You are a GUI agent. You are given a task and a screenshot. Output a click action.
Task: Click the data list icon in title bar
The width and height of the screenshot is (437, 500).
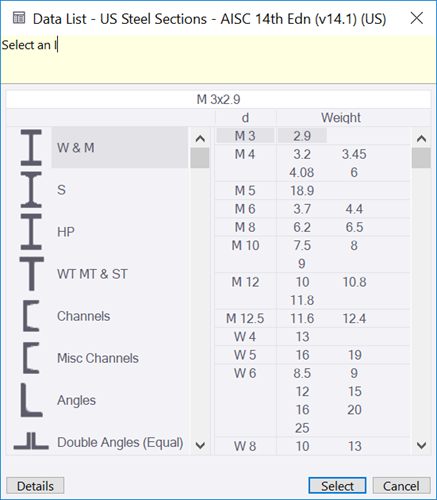pyautogui.click(x=19, y=18)
